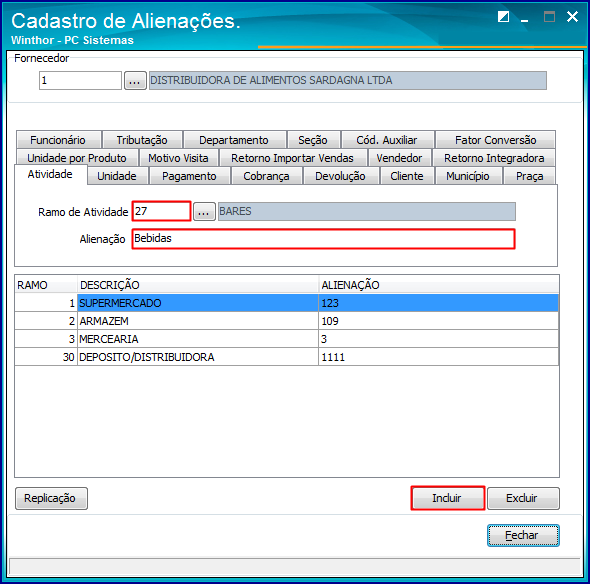Viewport: 590px width, 584px height.
Task: Close the window with the X icon
Action: pyautogui.click(x=572, y=17)
